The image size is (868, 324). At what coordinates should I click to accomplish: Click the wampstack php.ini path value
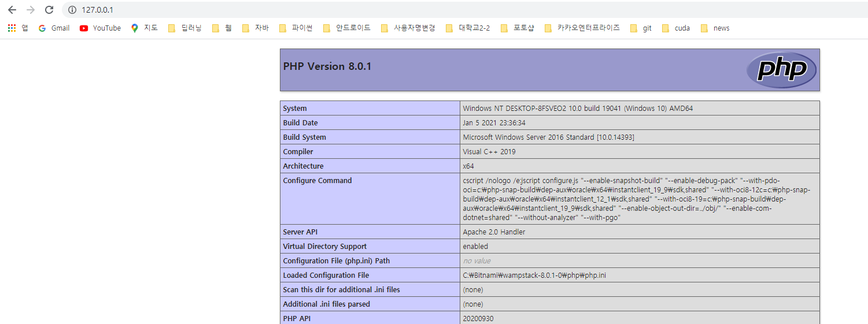535,275
